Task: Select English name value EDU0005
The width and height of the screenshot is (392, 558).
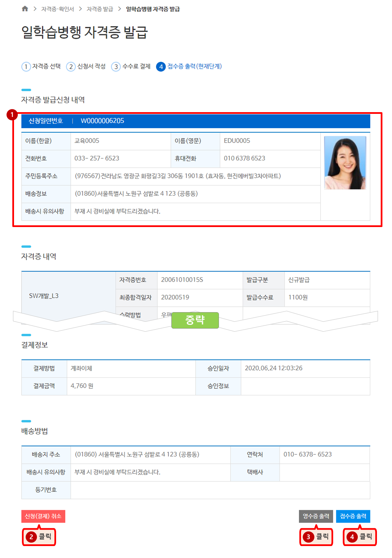Action: tap(237, 141)
